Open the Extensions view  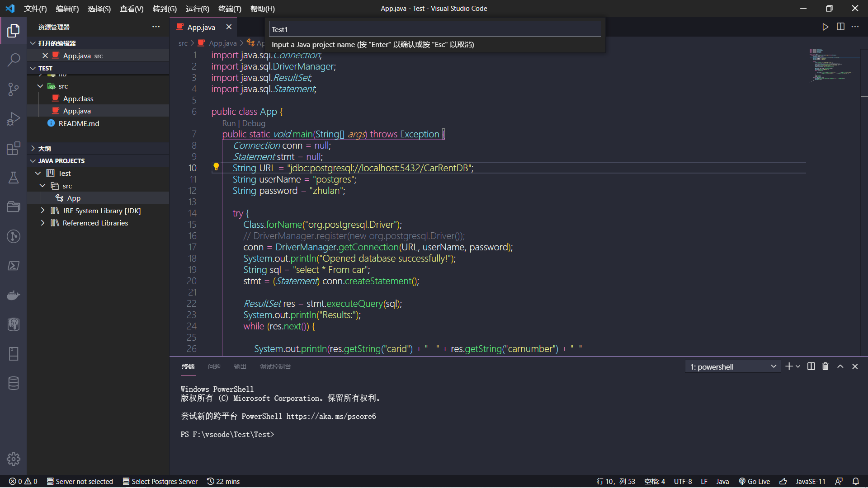14,148
